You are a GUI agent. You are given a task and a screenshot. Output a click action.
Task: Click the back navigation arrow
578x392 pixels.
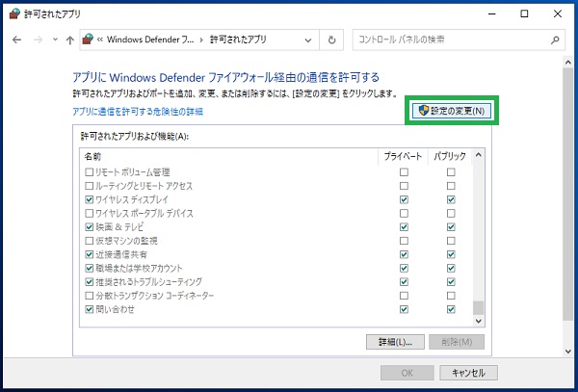click(x=17, y=39)
